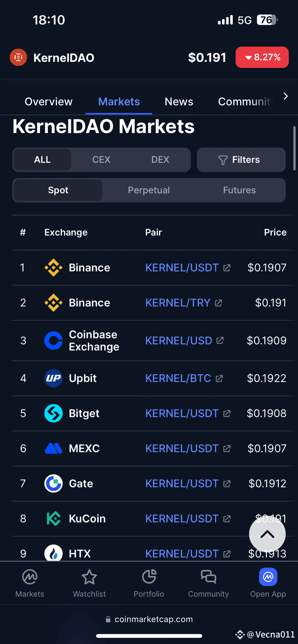The height and width of the screenshot is (644, 298).
Task: Click the Upbit exchange logo
Action: [53, 378]
